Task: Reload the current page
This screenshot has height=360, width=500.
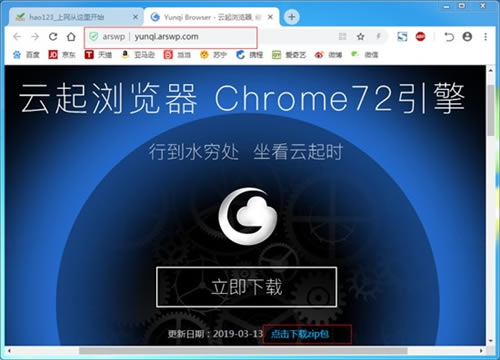Action: (x=53, y=36)
